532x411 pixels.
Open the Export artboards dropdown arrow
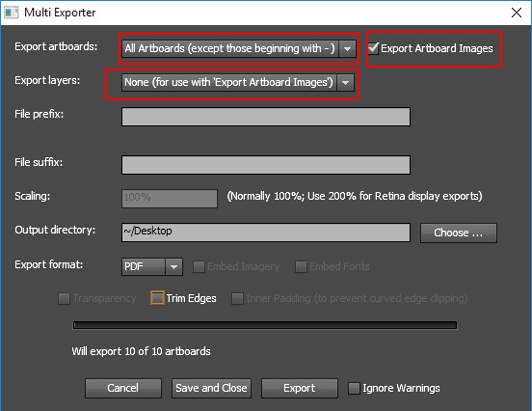pyautogui.click(x=347, y=48)
